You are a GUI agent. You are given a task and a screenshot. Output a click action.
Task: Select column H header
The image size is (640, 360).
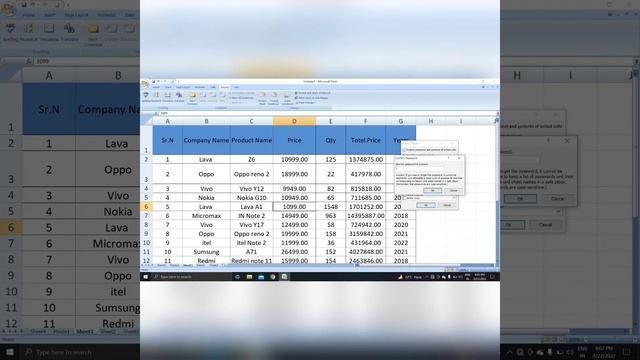pos(431,121)
